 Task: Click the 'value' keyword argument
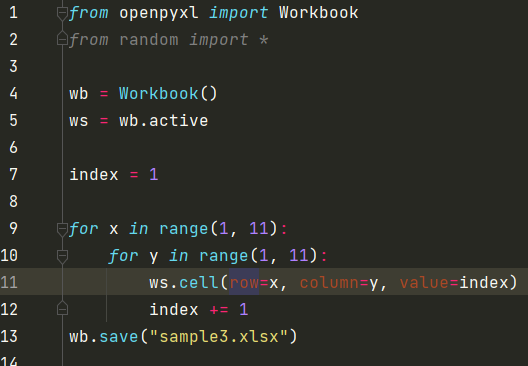(424, 282)
